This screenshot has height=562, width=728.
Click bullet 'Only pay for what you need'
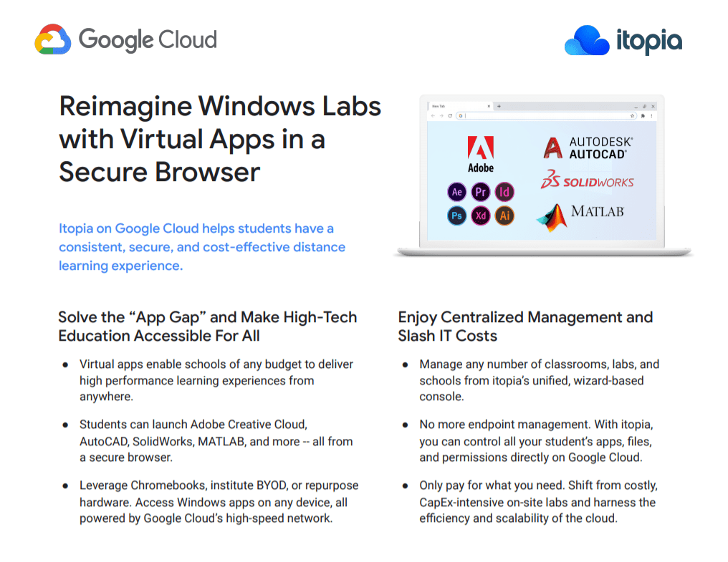point(539,502)
